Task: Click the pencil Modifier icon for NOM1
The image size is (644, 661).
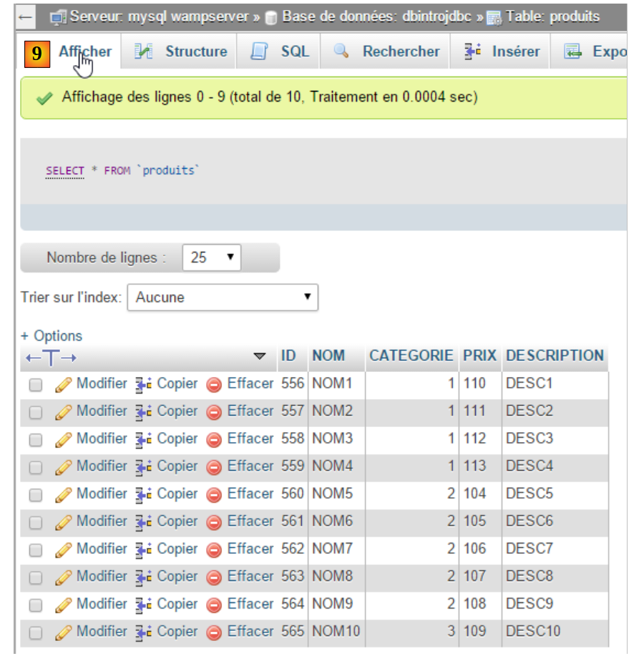Action: 64,385
